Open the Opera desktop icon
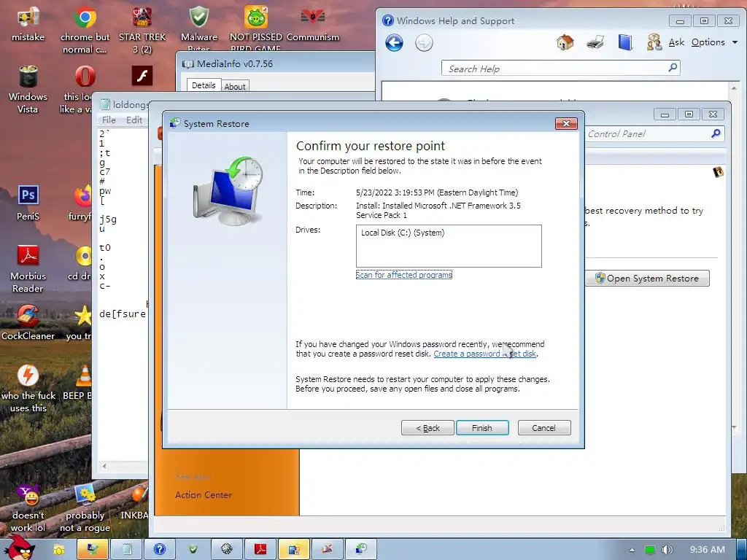Viewport: 747px width, 560px height. pos(85,89)
